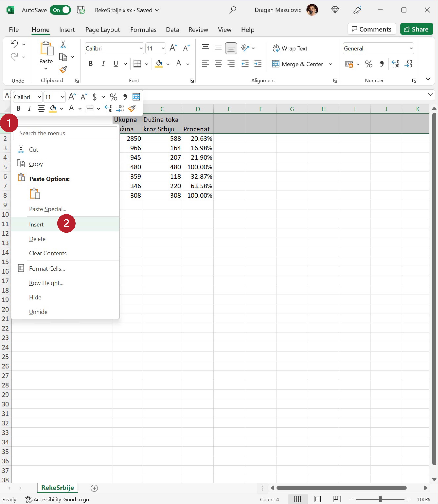Toggle the AutoSave switch off
The width and height of the screenshot is (438, 504).
coord(60,10)
